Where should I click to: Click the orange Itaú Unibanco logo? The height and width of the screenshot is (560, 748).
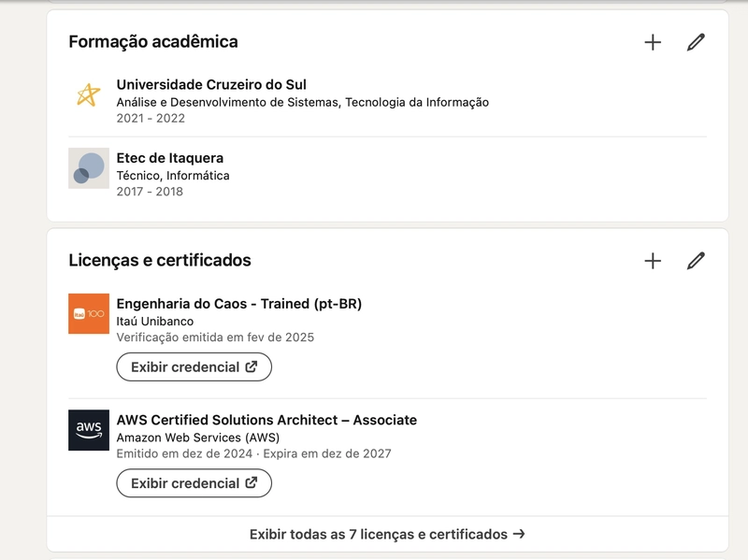coord(89,313)
